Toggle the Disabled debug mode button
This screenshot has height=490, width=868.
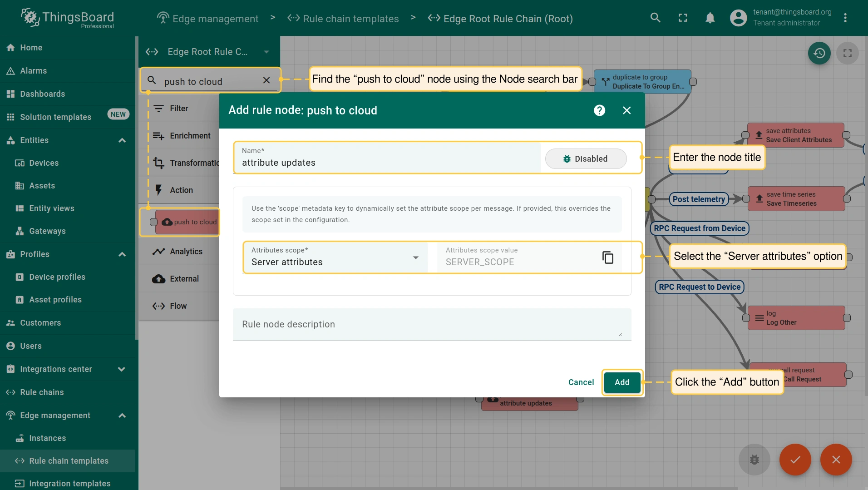coord(586,159)
